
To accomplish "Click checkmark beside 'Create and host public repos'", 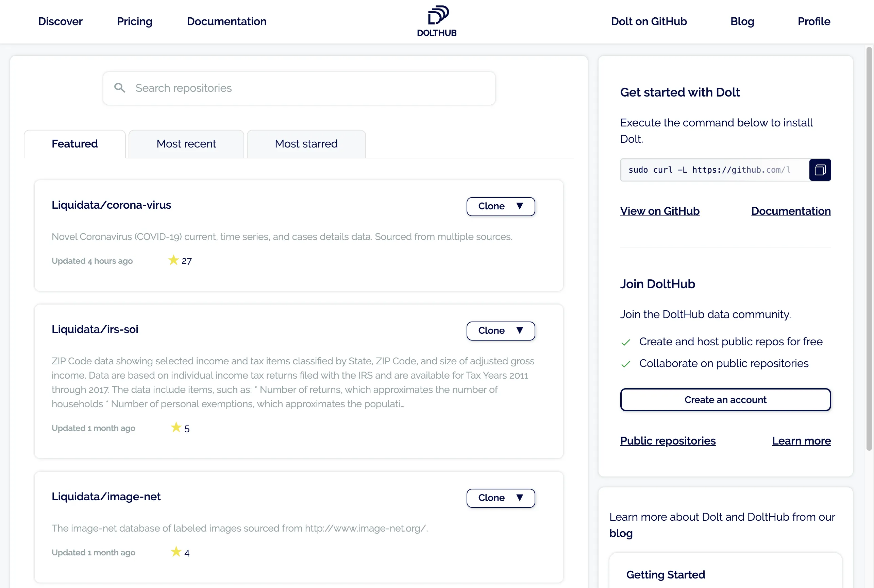I will (626, 342).
